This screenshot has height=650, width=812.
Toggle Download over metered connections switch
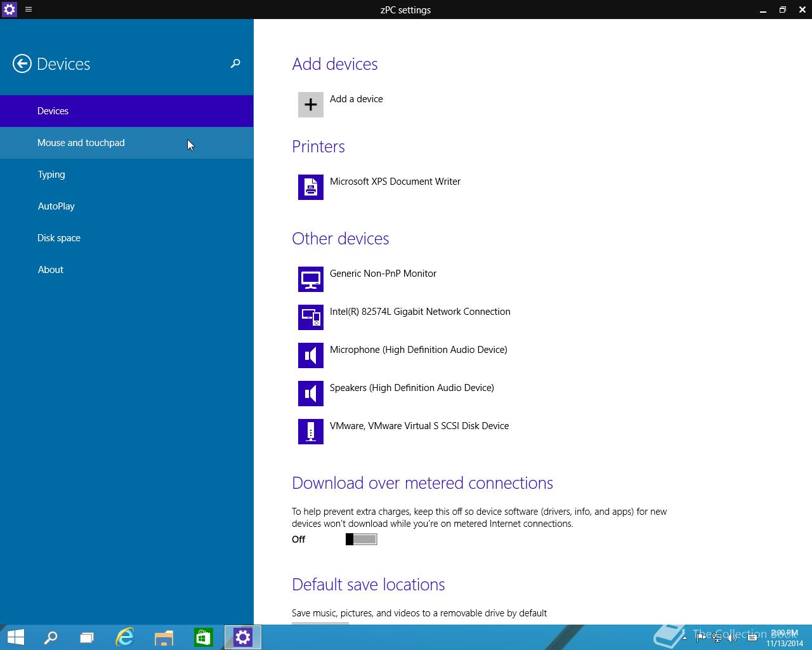click(x=362, y=539)
